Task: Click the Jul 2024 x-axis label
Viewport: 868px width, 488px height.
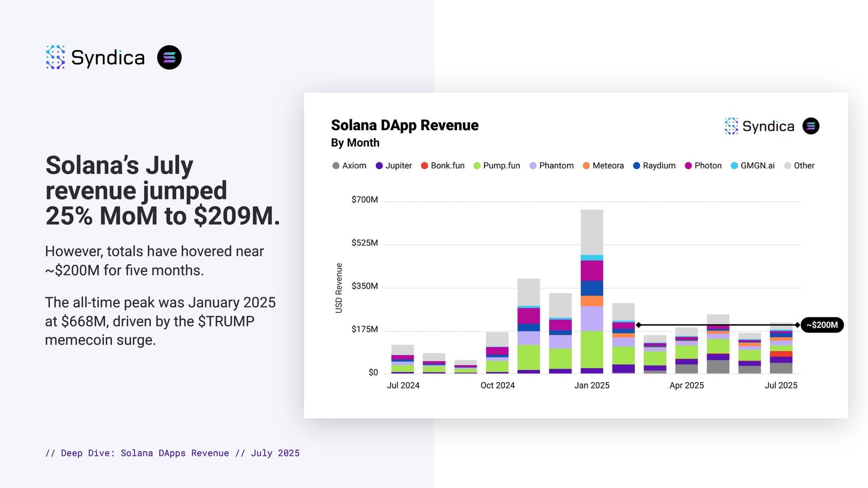Action: tap(403, 385)
